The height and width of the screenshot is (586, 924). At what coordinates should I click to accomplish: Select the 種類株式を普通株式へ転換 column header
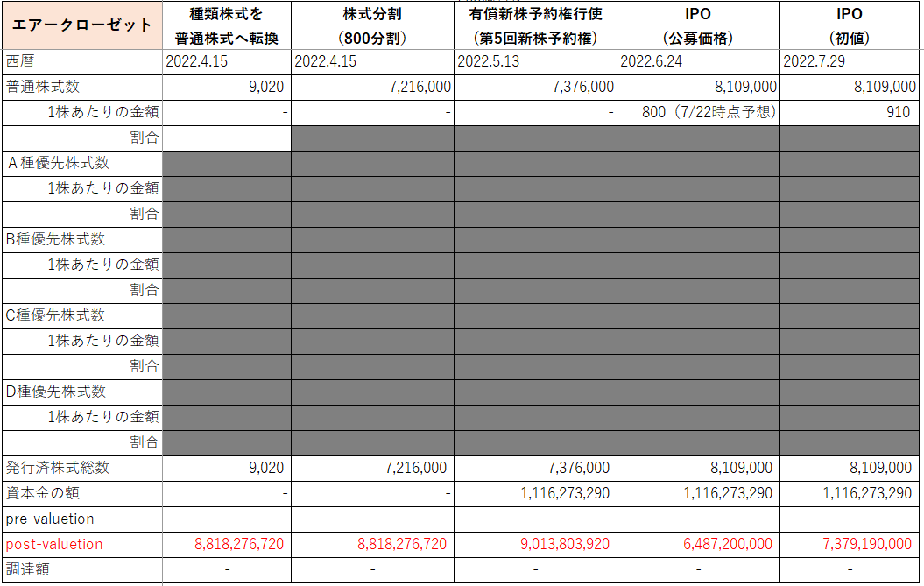(227, 25)
